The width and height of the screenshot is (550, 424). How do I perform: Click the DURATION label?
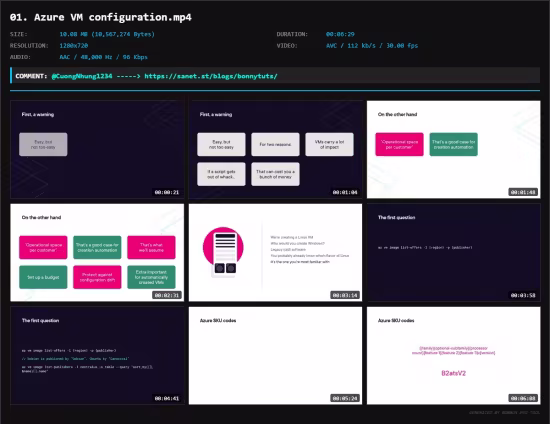(292, 34)
